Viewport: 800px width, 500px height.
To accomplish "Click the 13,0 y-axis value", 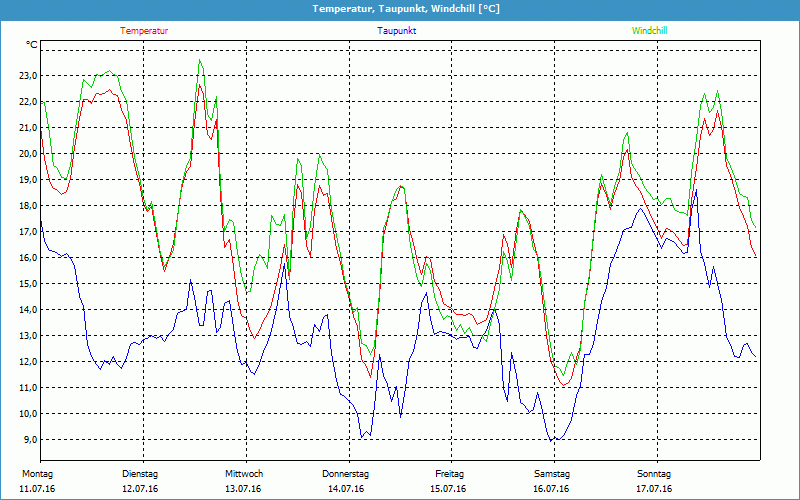I will (28, 336).
